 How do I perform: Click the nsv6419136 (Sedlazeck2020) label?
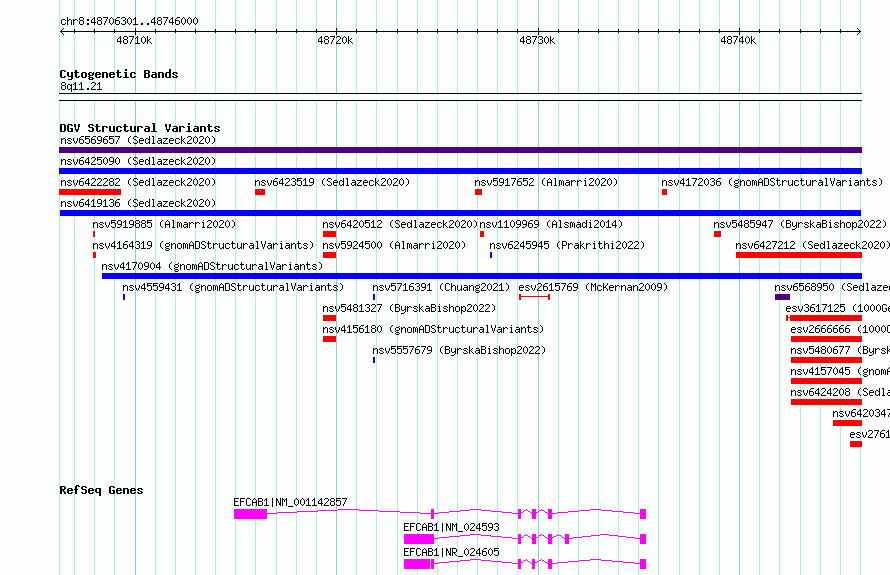[138, 203]
